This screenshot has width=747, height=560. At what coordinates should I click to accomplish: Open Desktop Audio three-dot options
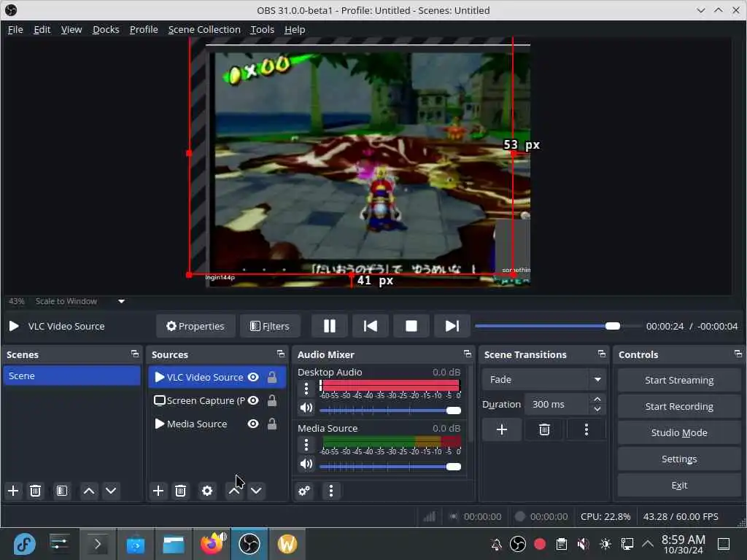(x=306, y=389)
